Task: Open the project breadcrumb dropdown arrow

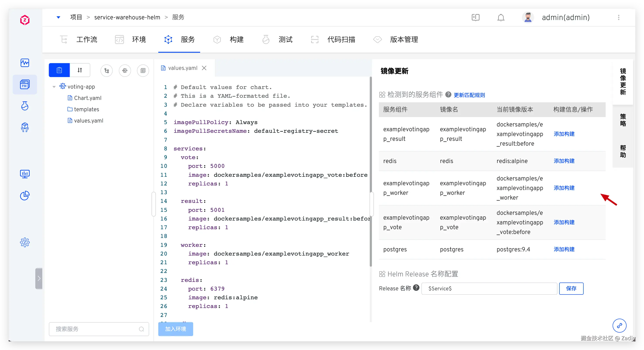Action: click(x=58, y=17)
